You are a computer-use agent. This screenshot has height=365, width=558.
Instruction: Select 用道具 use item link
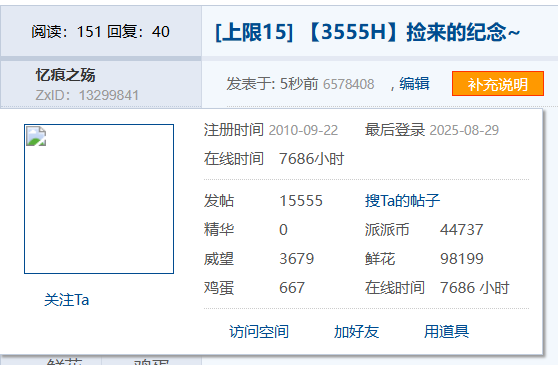(447, 332)
